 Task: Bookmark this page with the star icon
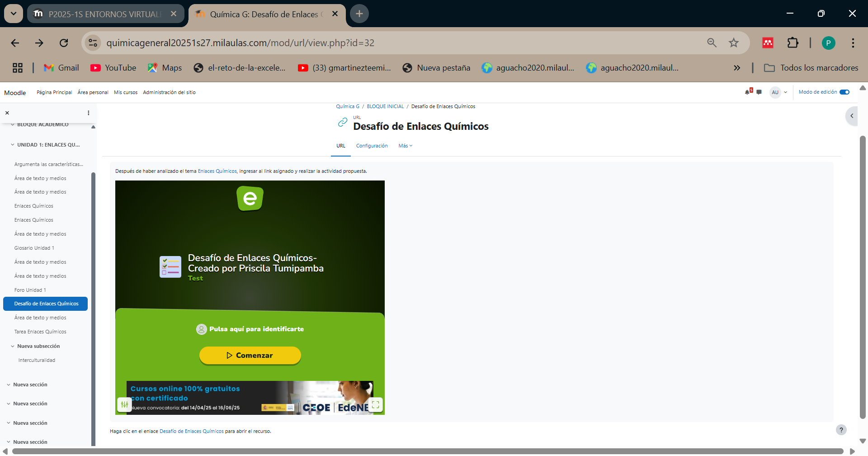pyautogui.click(x=733, y=43)
